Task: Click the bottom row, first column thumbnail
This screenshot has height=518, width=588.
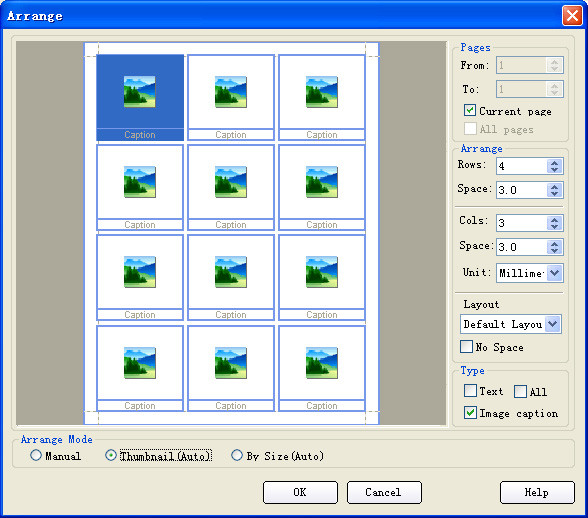Action: click(140, 363)
